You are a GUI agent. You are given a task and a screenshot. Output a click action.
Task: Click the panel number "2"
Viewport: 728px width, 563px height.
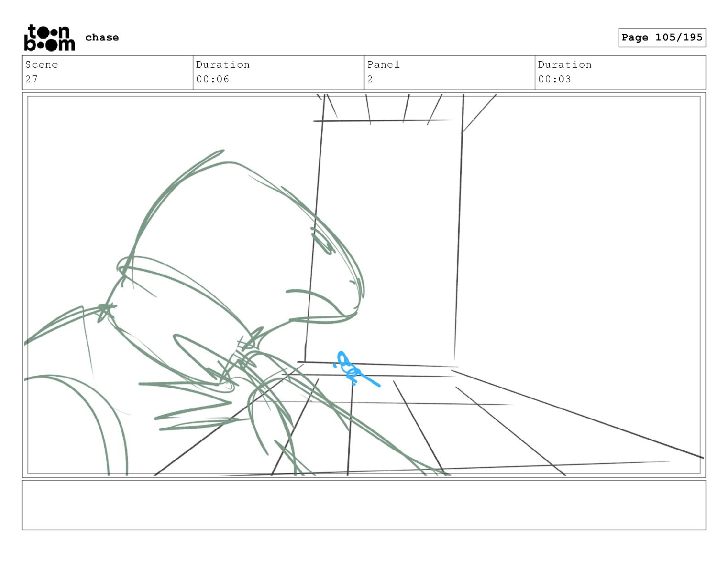click(370, 79)
